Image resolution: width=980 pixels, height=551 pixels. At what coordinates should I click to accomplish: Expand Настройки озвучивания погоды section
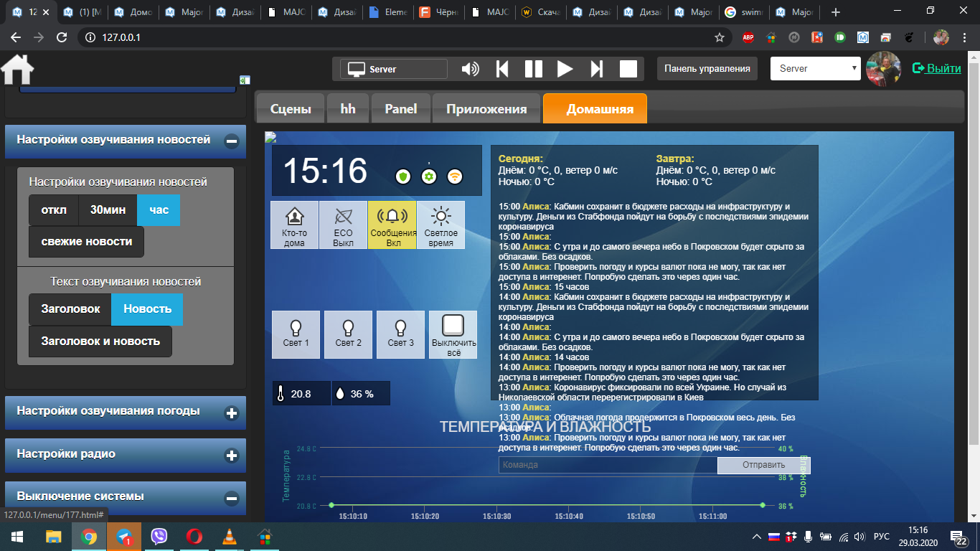click(231, 413)
